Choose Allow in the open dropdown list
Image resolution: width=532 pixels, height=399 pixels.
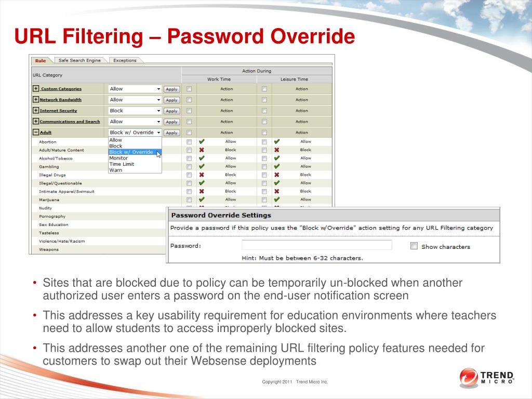(135, 140)
